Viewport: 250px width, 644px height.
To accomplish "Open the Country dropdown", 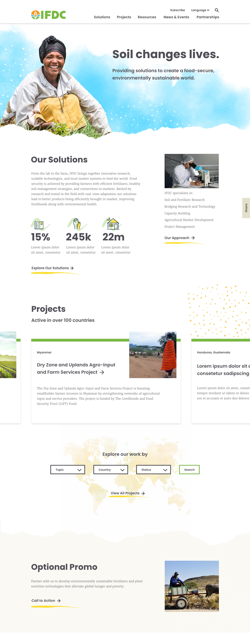I will click(111, 469).
